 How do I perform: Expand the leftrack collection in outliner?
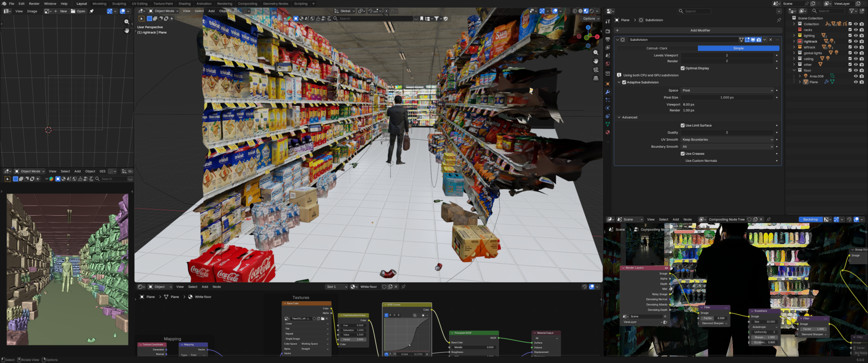coord(794,47)
